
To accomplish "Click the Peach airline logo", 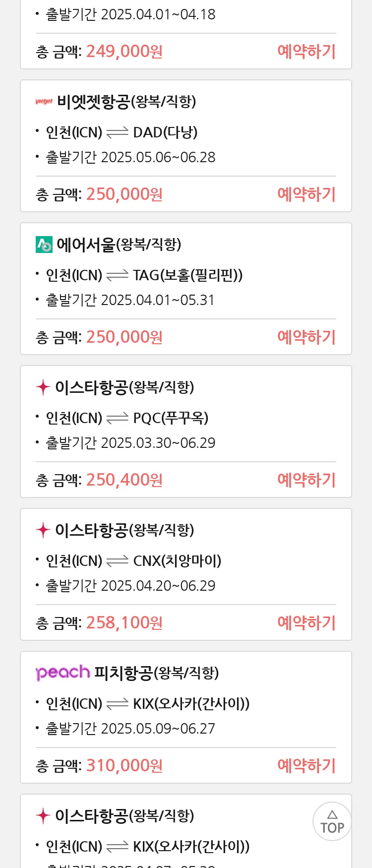I will pos(62,673).
